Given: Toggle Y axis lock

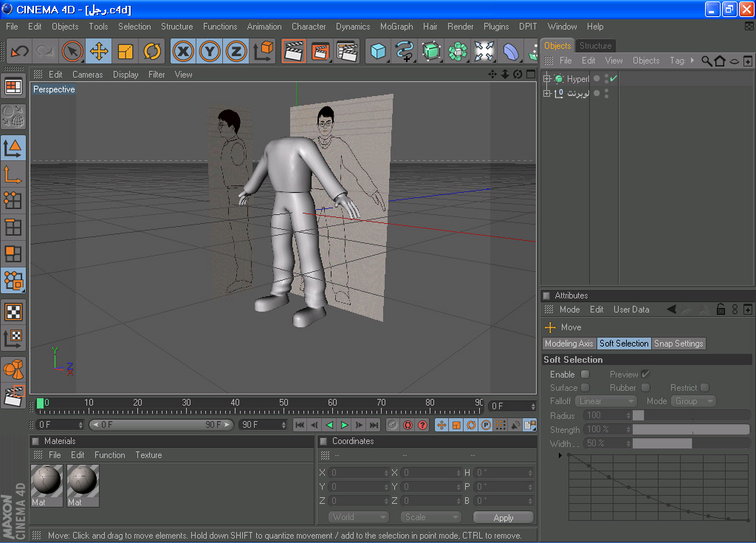Looking at the screenshot, I should click(210, 51).
